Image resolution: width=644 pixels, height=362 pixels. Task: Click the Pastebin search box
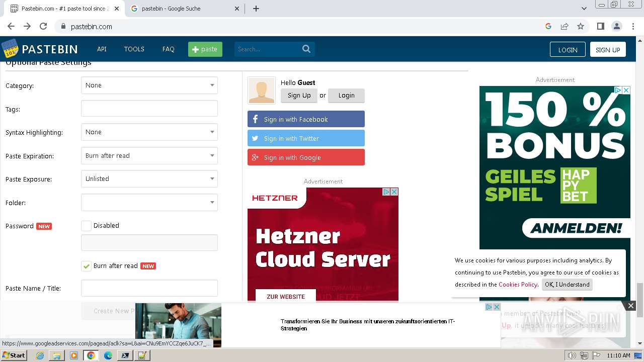coord(268,49)
